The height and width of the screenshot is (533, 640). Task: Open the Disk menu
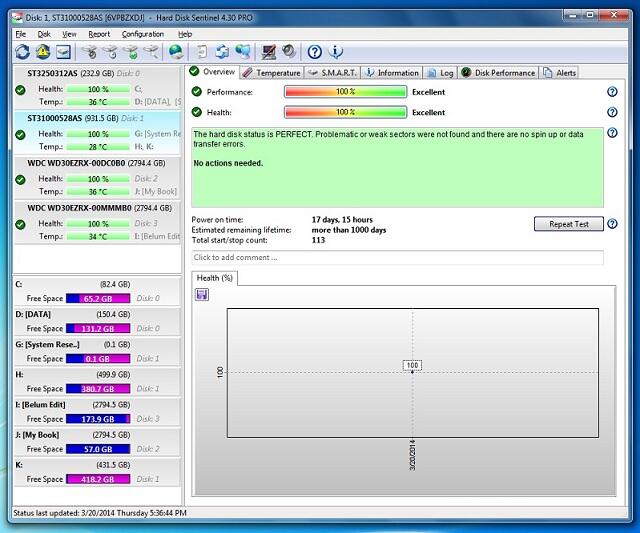[44, 34]
